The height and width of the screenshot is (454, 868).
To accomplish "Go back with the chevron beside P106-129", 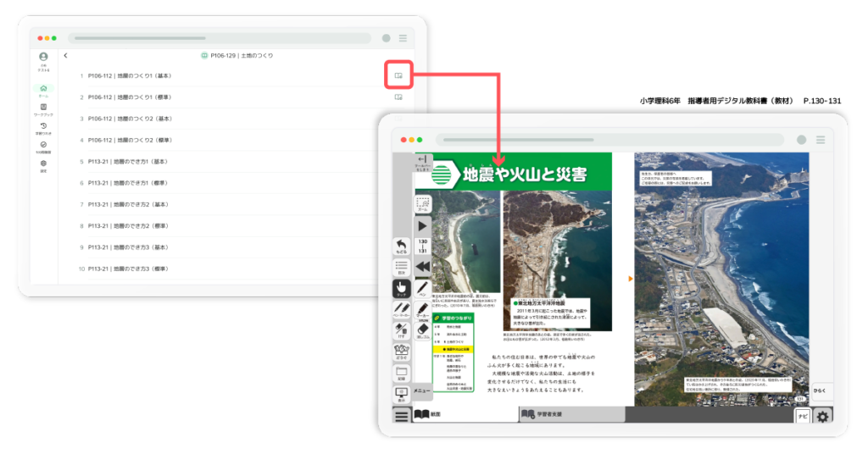I will [x=65, y=55].
